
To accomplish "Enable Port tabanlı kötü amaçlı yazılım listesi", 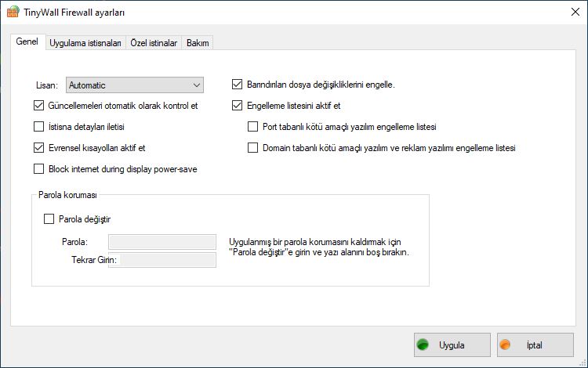I will 252,127.
